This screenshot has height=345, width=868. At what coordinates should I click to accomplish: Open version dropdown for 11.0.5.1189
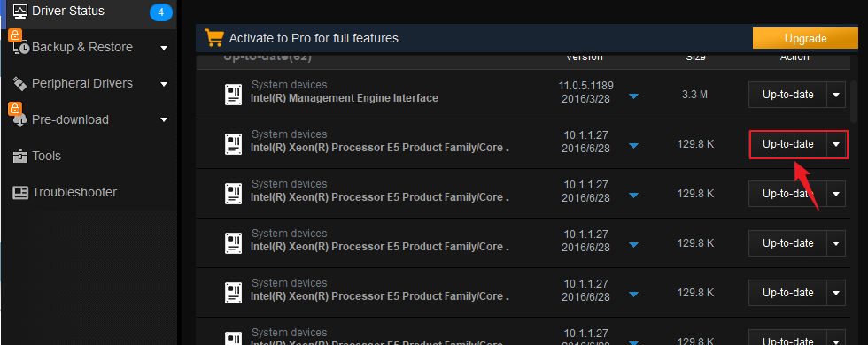pyautogui.click(x=634, y=96)
